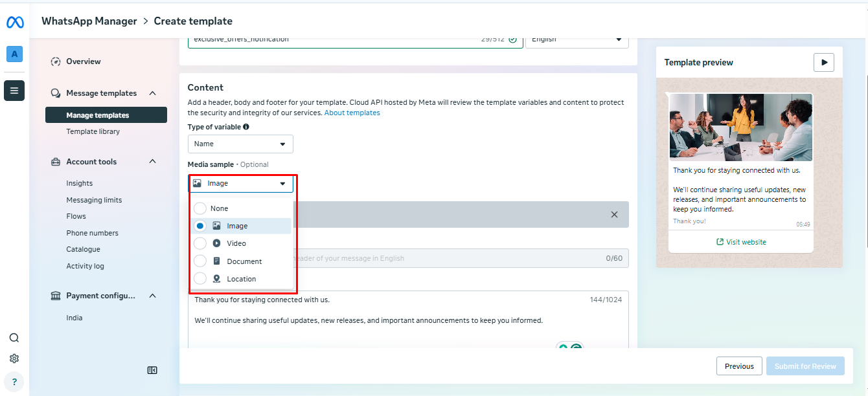Dismiss the grey banner with X
Screen dimensions: 868x396
click(x=614, y=214)
